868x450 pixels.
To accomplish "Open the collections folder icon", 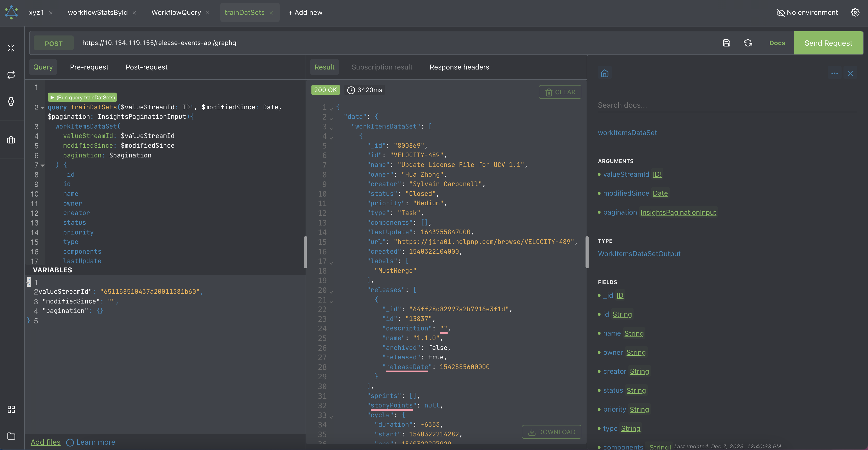I will pyautogui.click(x=11, y=436).
